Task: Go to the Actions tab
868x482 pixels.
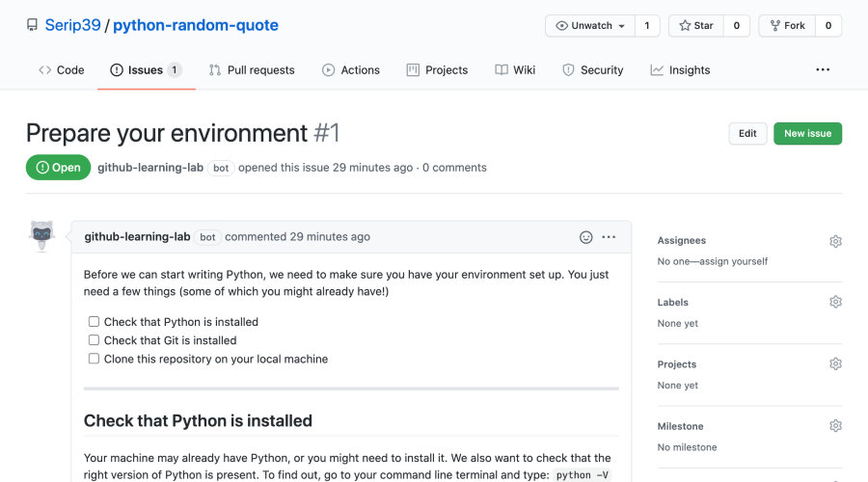Action: 351,70
